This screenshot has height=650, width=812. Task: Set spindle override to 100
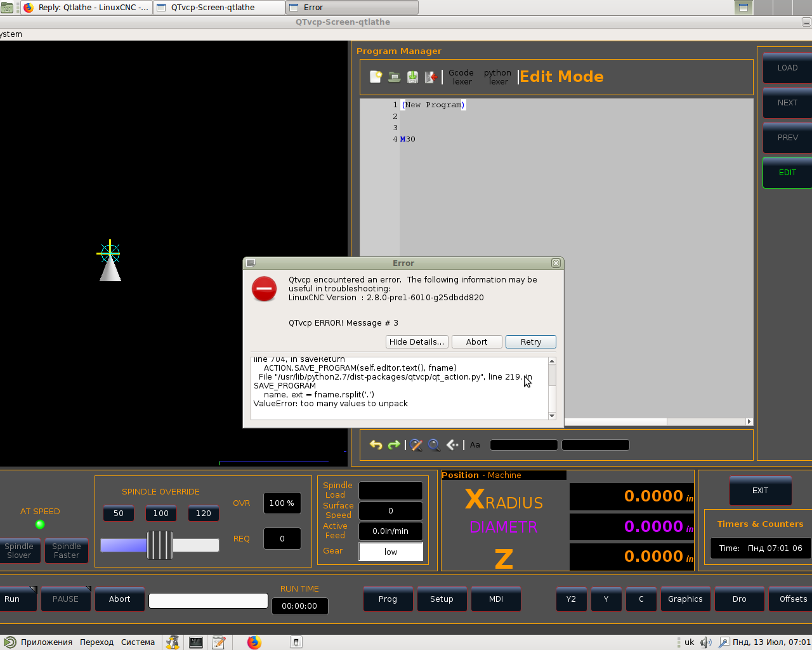(x=161, y=514)
